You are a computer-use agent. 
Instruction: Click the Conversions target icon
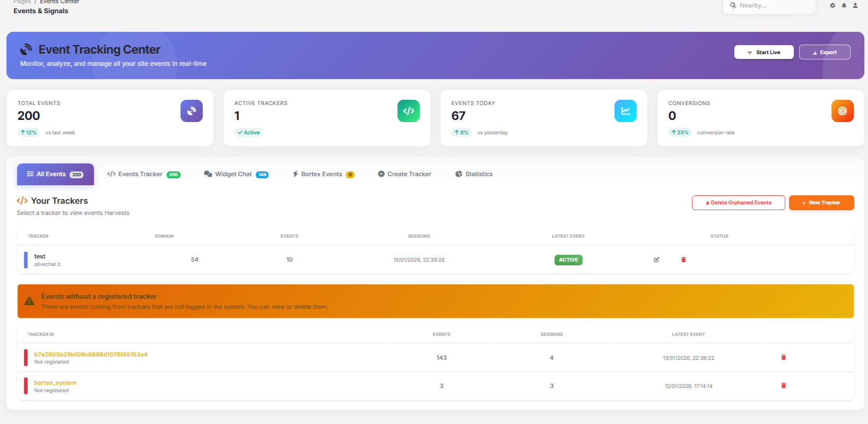842,111
